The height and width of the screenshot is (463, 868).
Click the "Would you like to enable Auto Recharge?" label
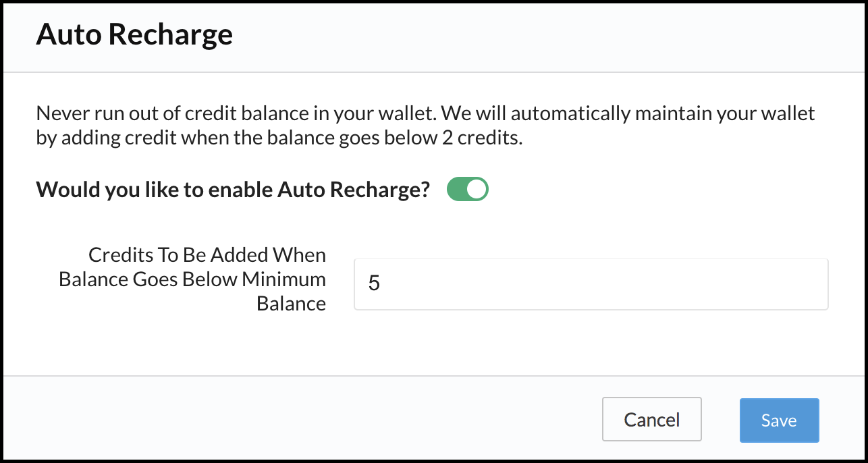[233, 190]
